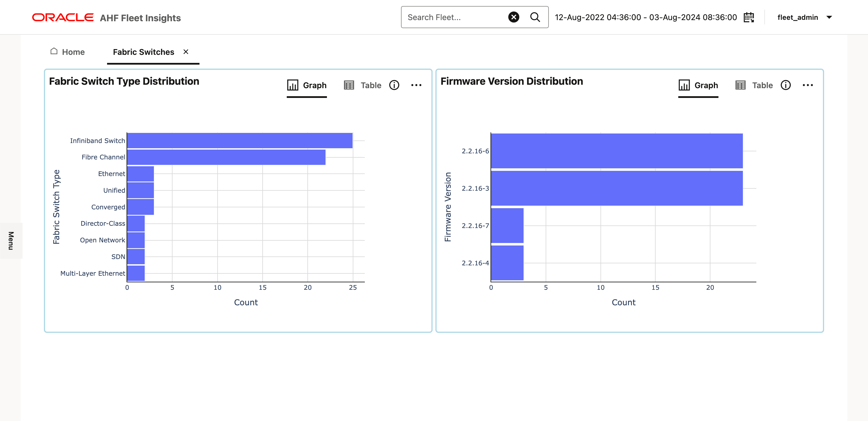
Task: Open the calendar date range picker
Action: 748,17
